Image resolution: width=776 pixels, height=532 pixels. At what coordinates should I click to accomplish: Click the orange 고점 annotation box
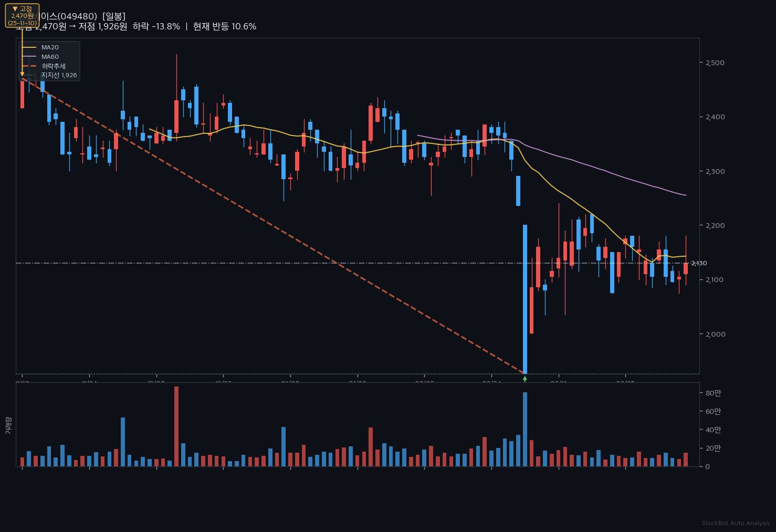22,16
